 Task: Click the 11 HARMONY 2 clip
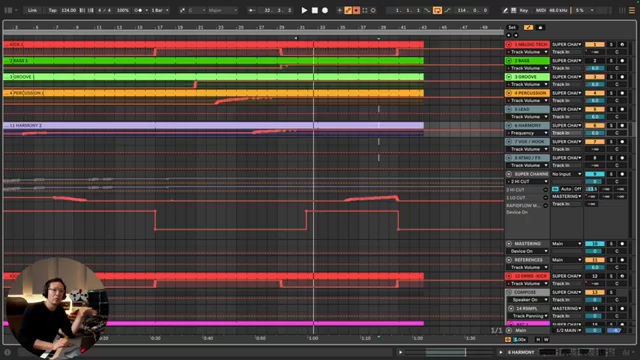tap(213, 125)
